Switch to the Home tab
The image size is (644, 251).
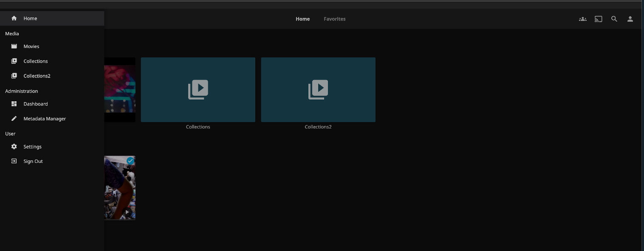303,19
